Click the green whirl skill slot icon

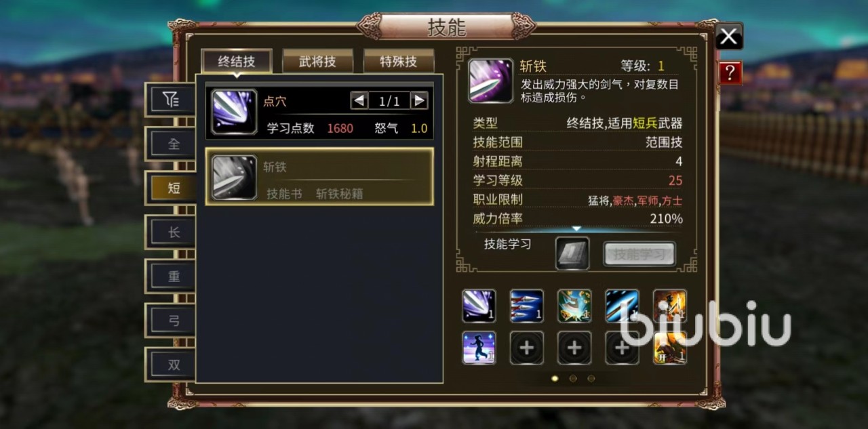pyautogui.click(x=574, y=306)
